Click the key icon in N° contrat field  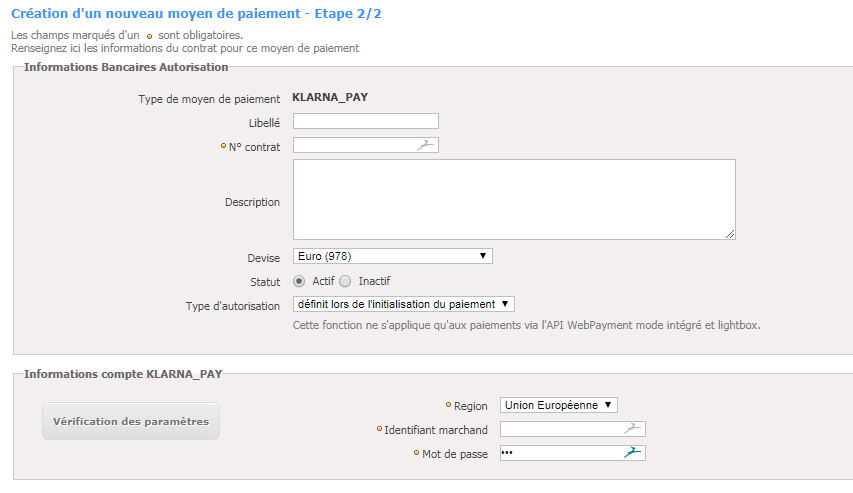coord(425,145)
